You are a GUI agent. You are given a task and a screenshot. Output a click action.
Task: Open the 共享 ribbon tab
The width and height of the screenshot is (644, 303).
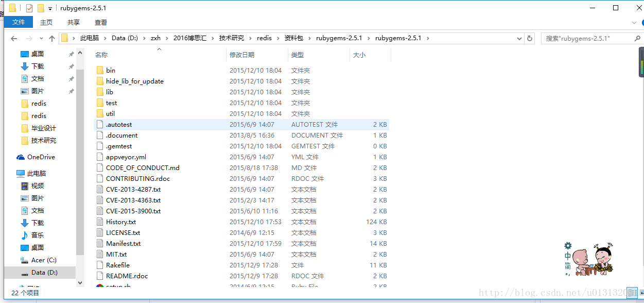(74, 22)
